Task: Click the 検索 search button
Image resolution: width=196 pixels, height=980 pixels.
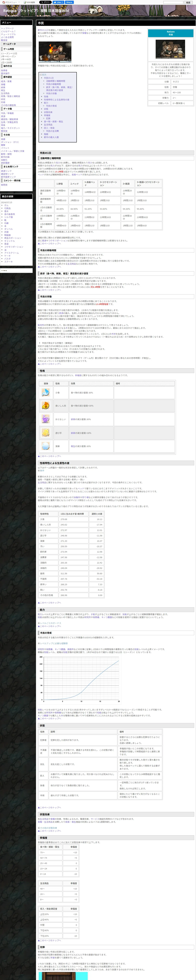Action: click(x=188, y=2)
